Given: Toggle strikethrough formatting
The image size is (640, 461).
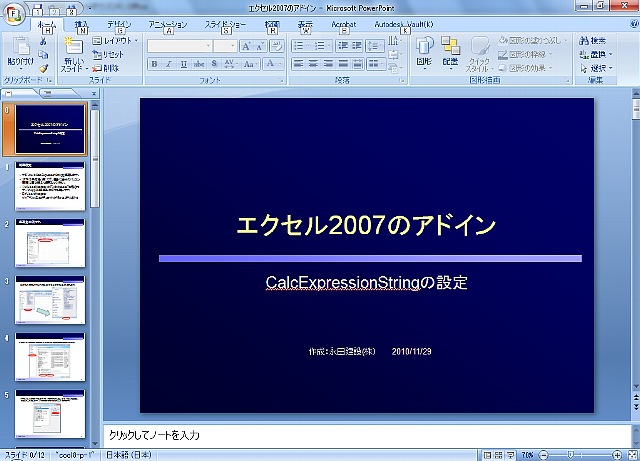Looking at the screenshot, I should pos(199,64).
